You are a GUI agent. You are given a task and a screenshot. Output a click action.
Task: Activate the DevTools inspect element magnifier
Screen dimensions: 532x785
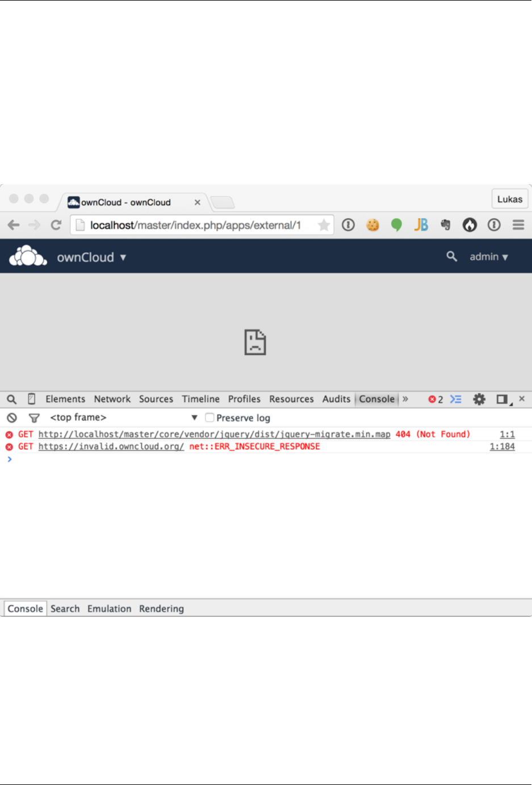tap(12, 399)
